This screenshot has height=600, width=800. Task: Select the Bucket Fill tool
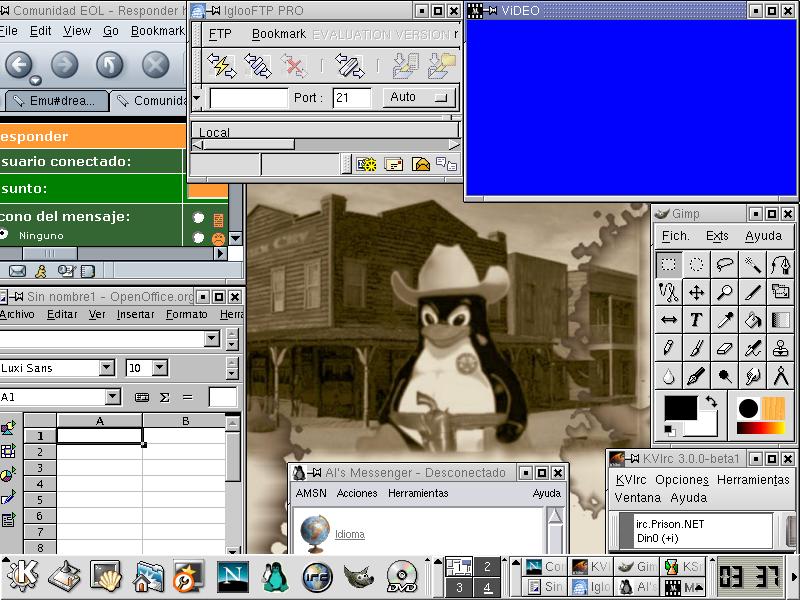(752, 320)
